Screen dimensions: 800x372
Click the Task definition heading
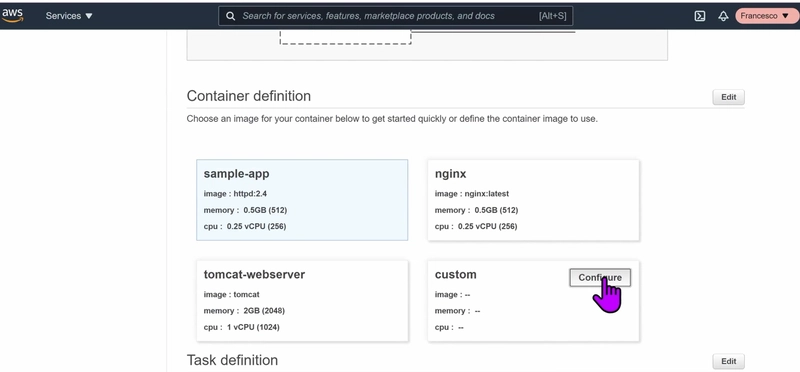232,360
